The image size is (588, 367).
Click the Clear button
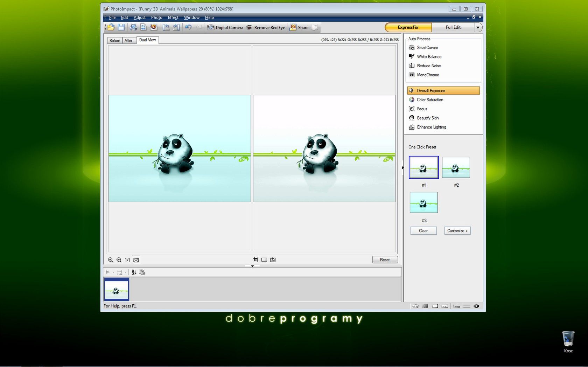(x=423, y=231)
